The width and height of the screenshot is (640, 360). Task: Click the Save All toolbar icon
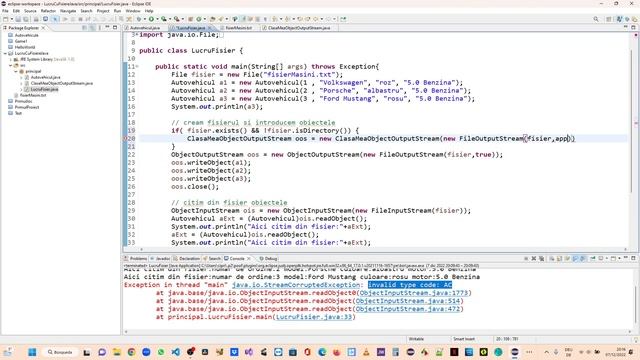click(25, 19)
